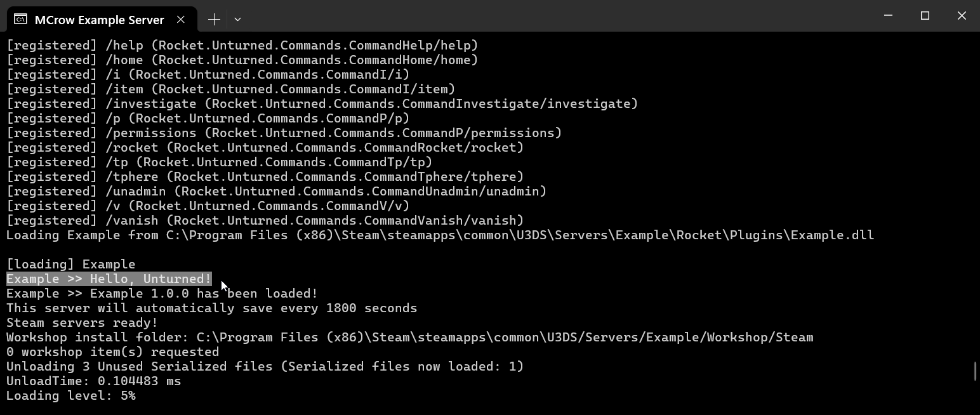Viewport: 980px width, 415px height.
Task: Click the terminal icon in the tab
Action: coord(20,19)
